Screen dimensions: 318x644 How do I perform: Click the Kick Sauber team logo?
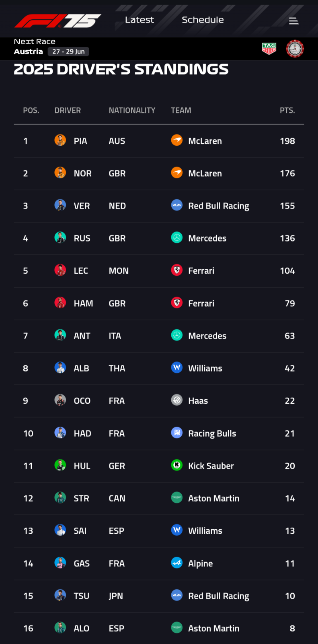177,465
